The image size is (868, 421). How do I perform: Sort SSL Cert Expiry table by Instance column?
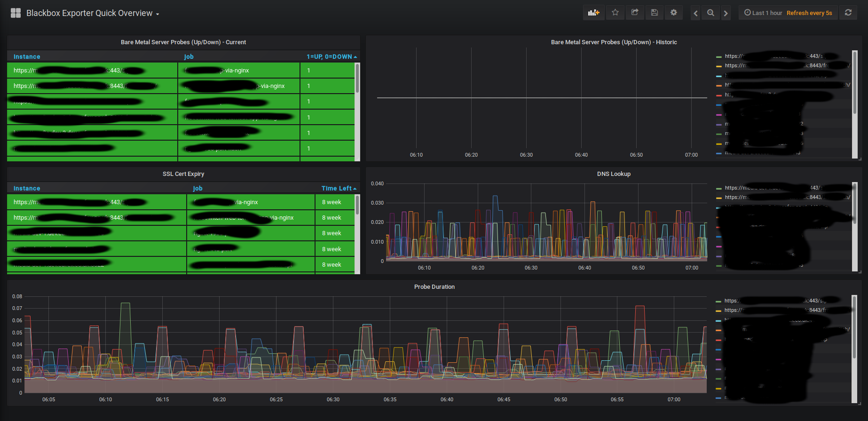[x=27, y=189]
